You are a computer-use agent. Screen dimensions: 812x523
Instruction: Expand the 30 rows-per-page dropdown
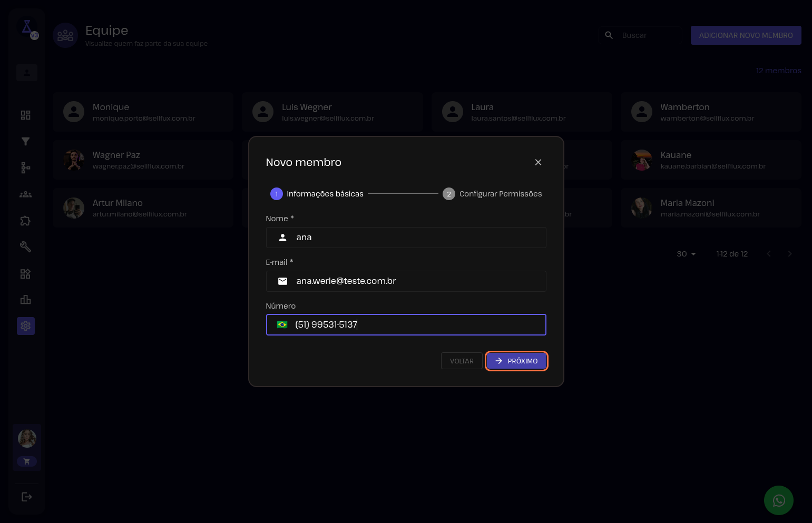(x=686, y=254)
